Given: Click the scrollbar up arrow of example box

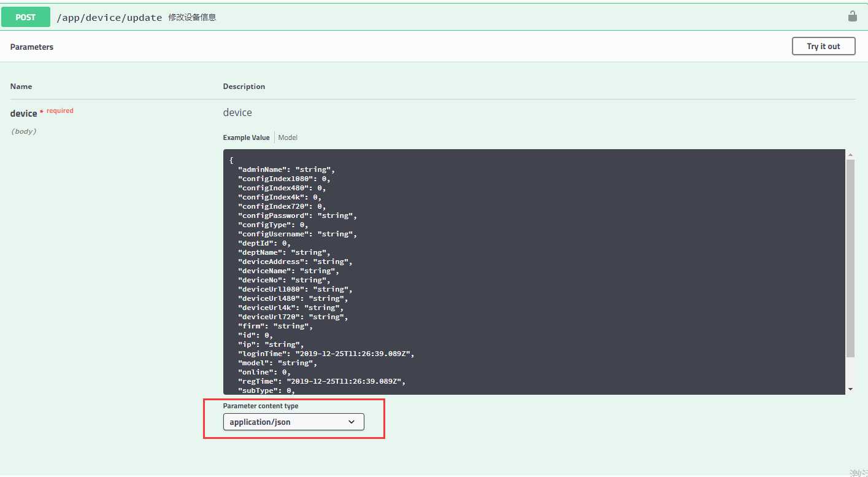Looking at the screenshot, I should (x=850, y=154).
